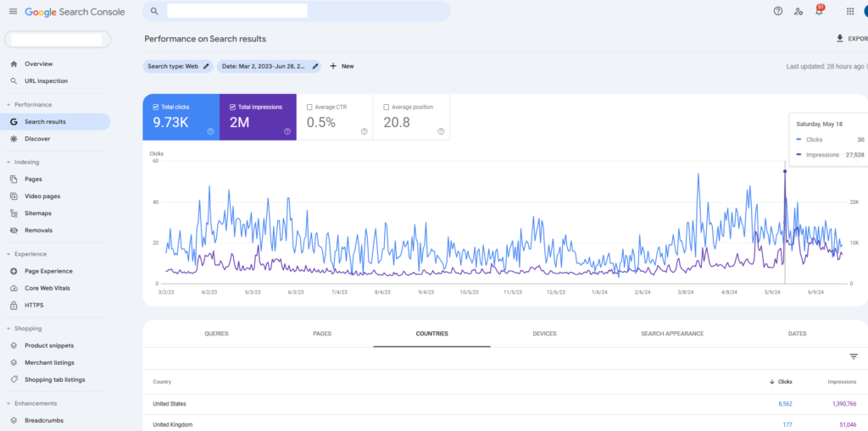Uncheck the Total clicks metric
This screenshot has width=868, height=431.
(156, 108)
